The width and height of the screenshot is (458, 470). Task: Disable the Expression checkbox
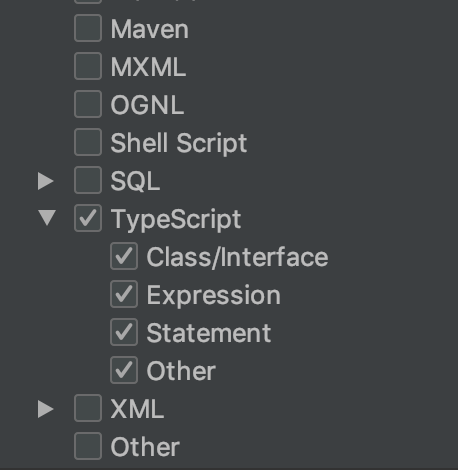124,294
